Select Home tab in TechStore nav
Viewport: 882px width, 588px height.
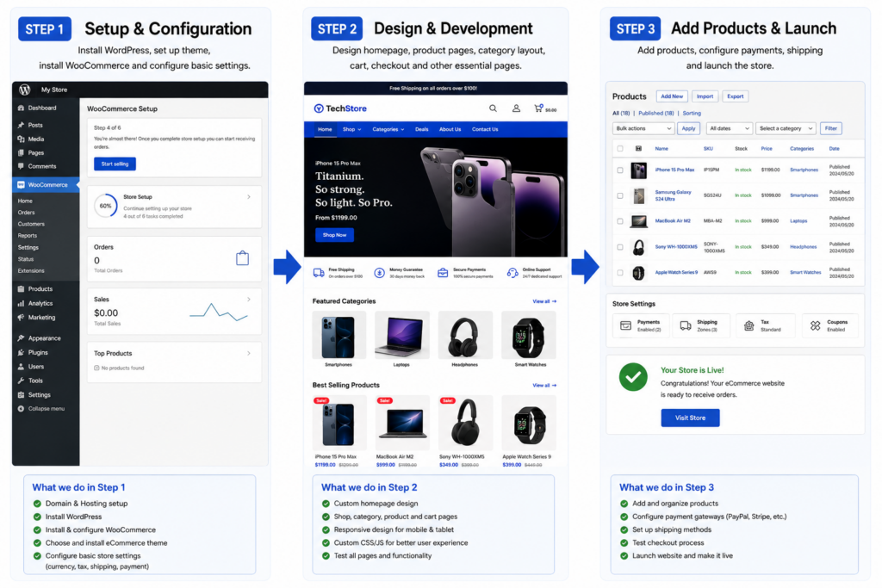click(x=325, y=129)
